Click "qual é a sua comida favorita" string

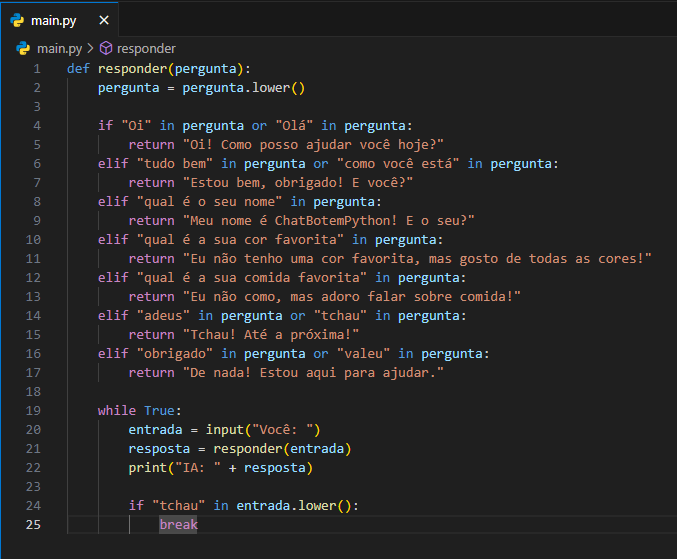pyautogui.click(x=252, y=278)
